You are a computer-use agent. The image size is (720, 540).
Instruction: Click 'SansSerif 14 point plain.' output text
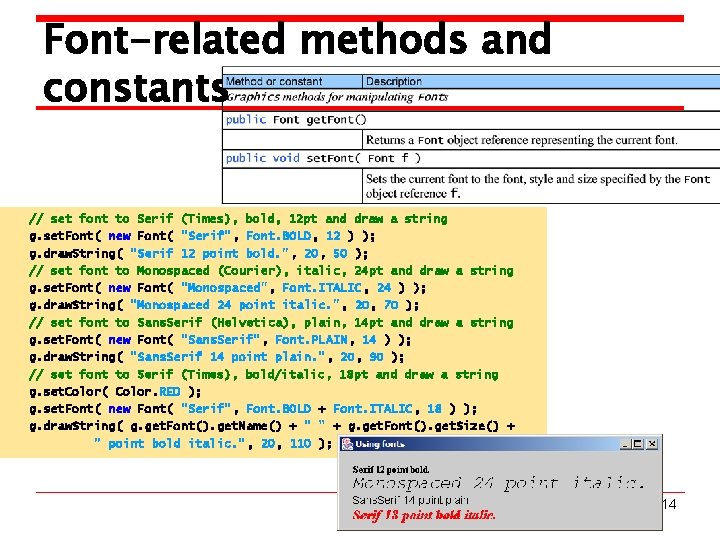coord(410,500)
